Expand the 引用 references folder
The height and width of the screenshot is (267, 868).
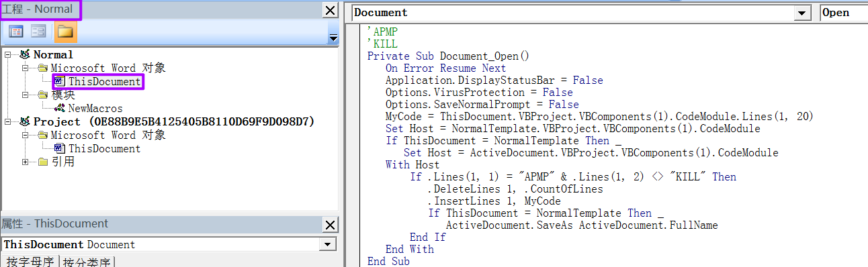click(x=25, y=162)
